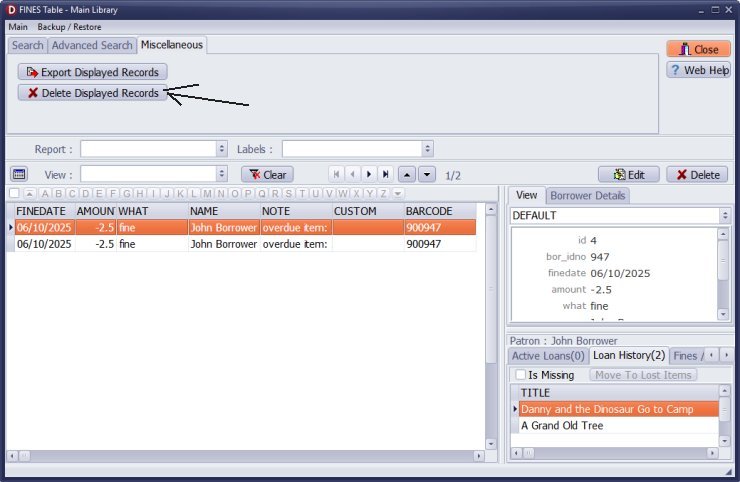Go to the next record
740x482 pixels.
pos(369,174)
